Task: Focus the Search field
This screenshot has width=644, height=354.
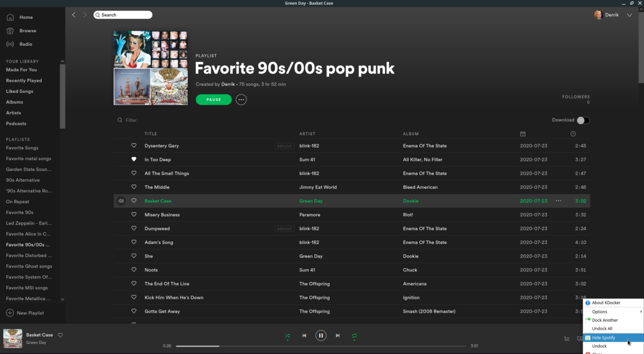Action: 123,15
